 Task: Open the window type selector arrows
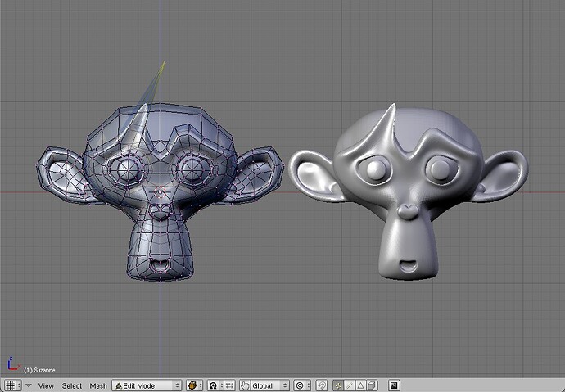coord(19,385)
